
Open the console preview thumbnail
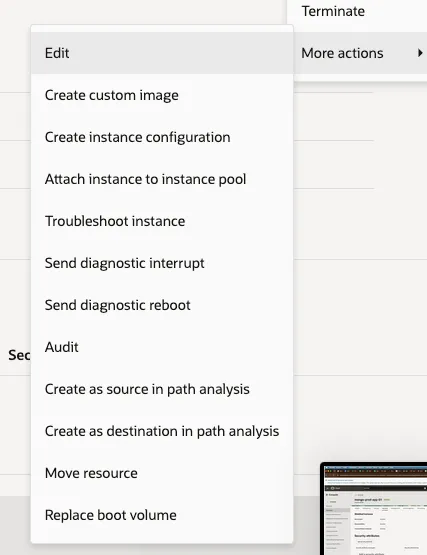[x=374, y=509]
